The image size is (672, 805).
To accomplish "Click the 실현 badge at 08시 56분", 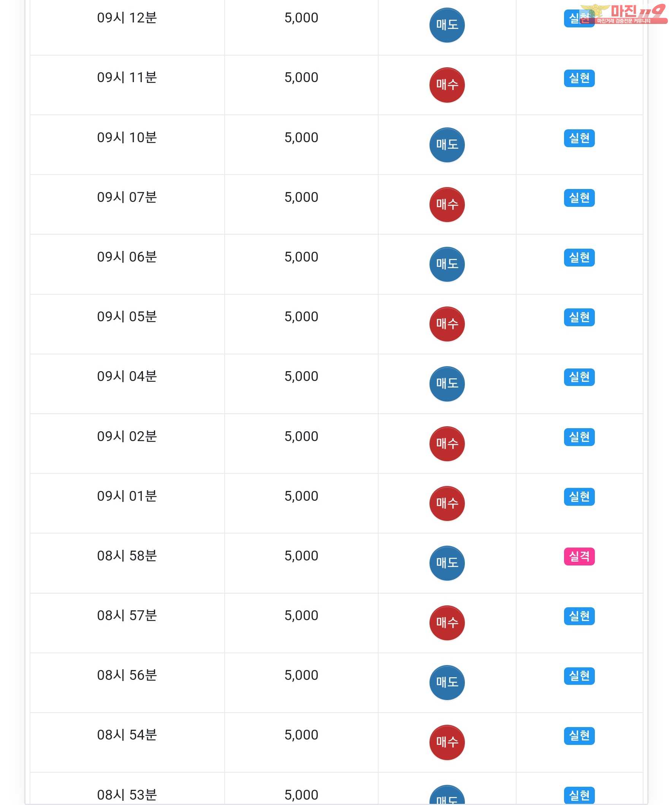I will pos(579,676).
